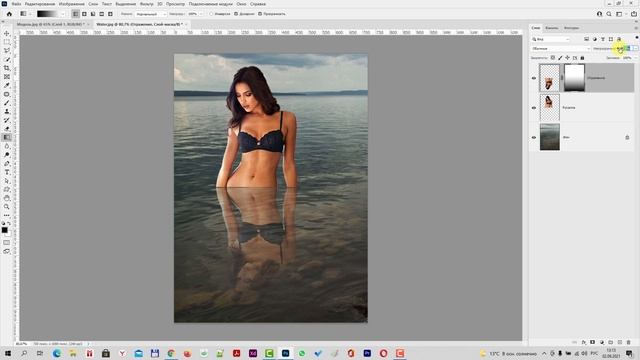Change screen mode icon in toolbar

coord(7,251)
